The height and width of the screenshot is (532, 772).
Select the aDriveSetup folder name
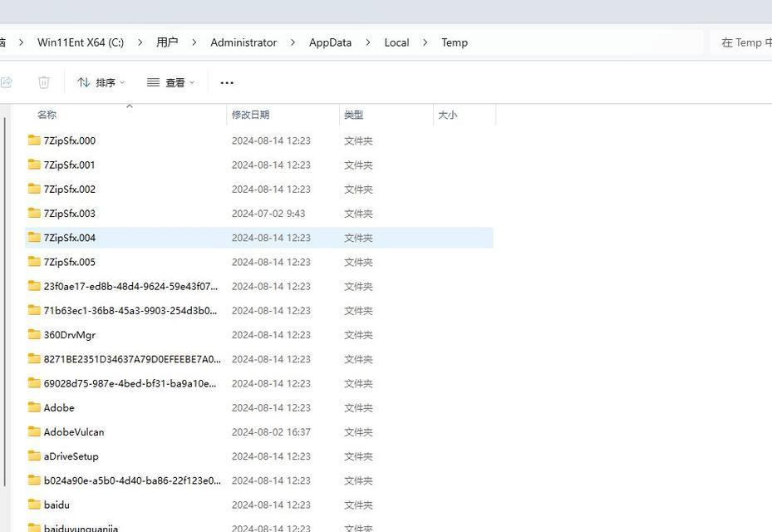click(71, 456)
